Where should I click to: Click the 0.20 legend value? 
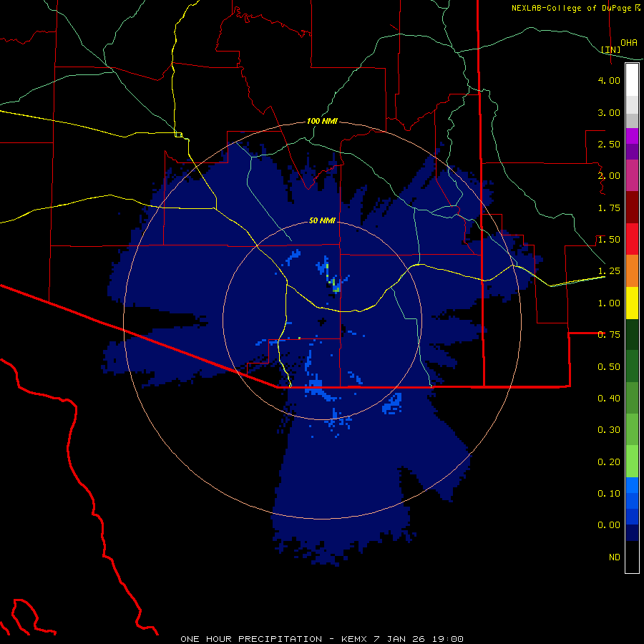tap(609, 462)
